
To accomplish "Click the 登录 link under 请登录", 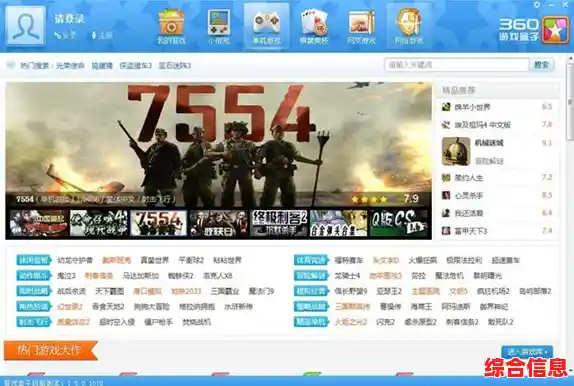I will click(x=66, y=36).
